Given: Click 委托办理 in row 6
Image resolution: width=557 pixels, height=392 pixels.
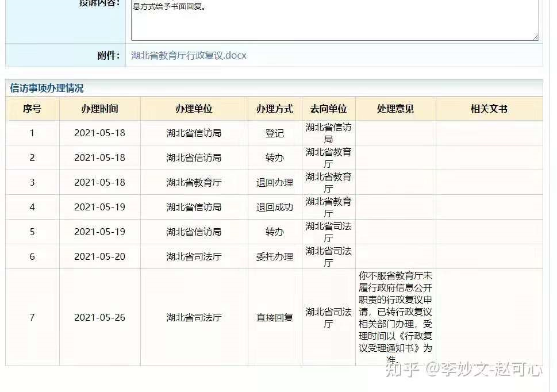Looking at the screenshot, I should [x=275, y=256].
